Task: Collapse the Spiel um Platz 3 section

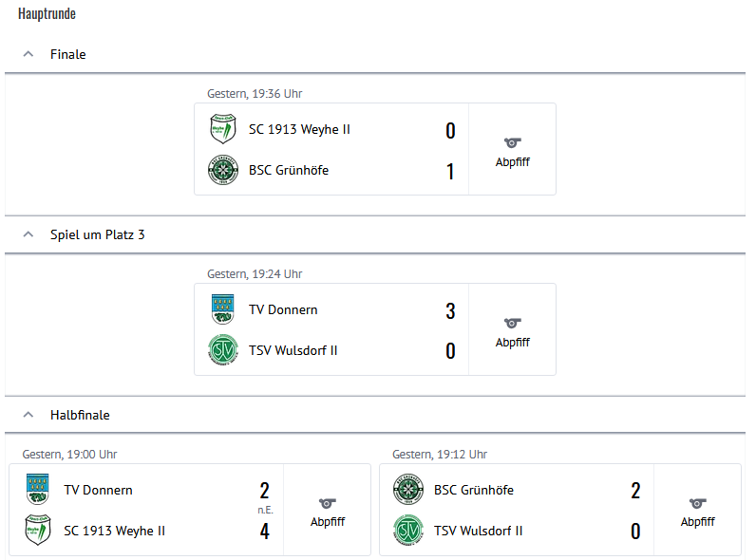Action: (28, 234)
